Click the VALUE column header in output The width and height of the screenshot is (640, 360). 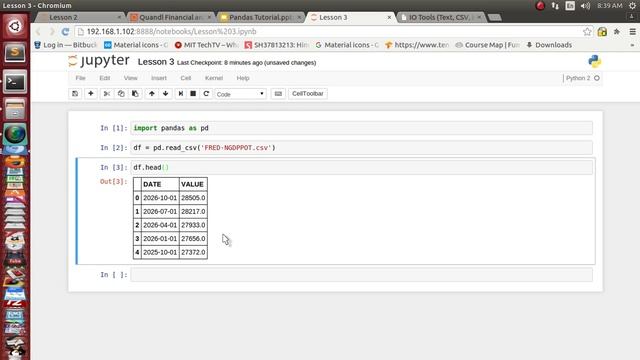click(193, 184)
